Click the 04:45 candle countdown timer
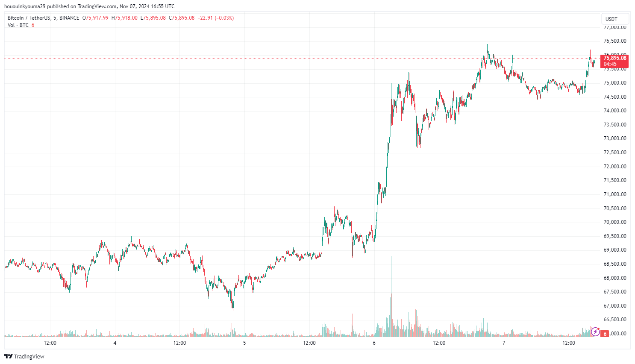Image resolution: width=635 pixels, height=364 pixels. (x=610, y=64)
